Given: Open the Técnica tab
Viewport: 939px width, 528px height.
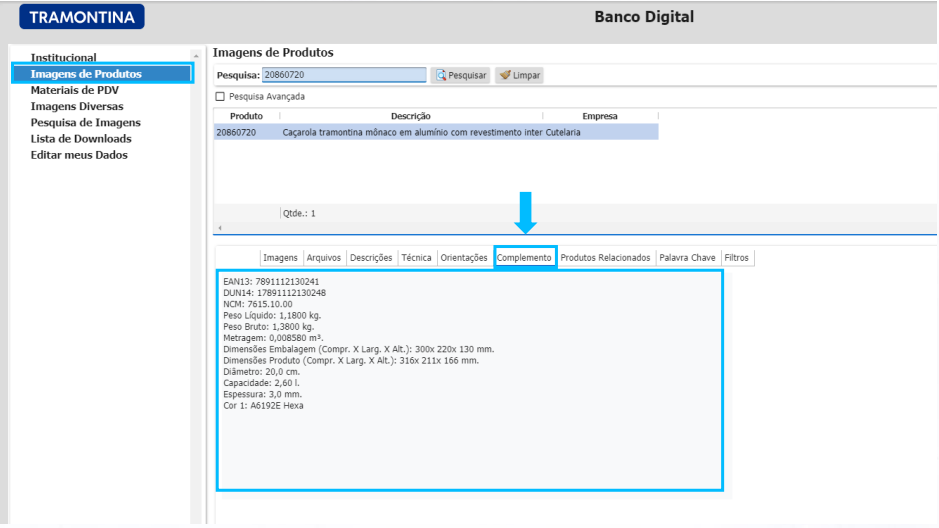Looking at the screenshot, I should [416, 257].
